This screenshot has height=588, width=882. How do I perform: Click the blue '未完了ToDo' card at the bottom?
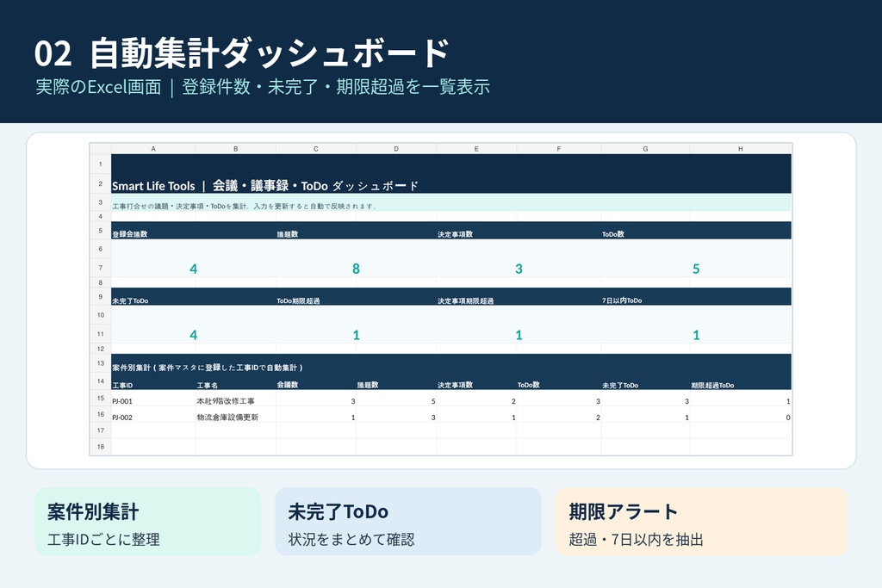[407, 522]
